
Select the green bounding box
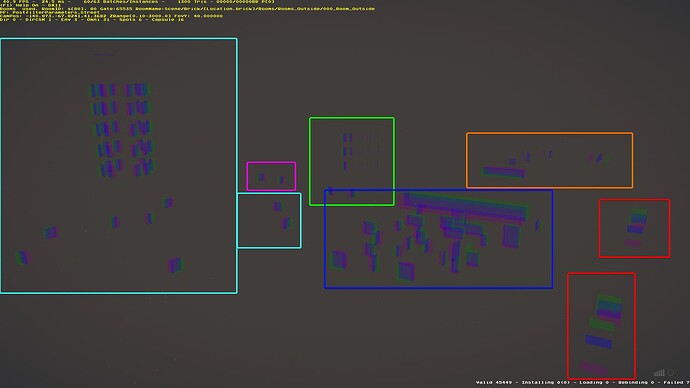pyautogui.click(x=352, y=161)
